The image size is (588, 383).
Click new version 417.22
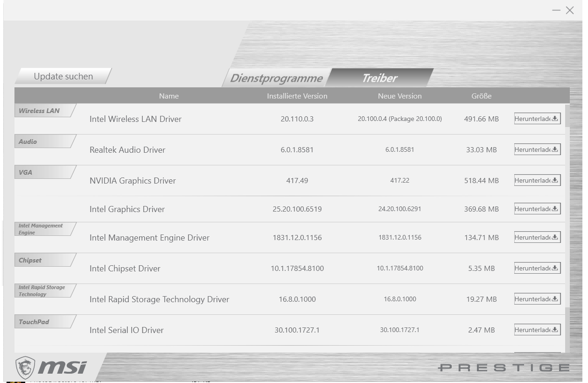pyautogui.click(x=399, y=181)
